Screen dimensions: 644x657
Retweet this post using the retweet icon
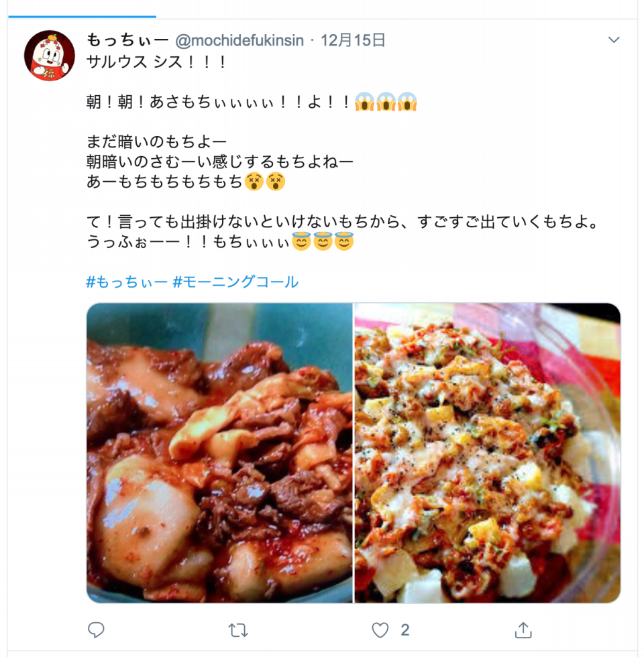click(x=238, y=630)
